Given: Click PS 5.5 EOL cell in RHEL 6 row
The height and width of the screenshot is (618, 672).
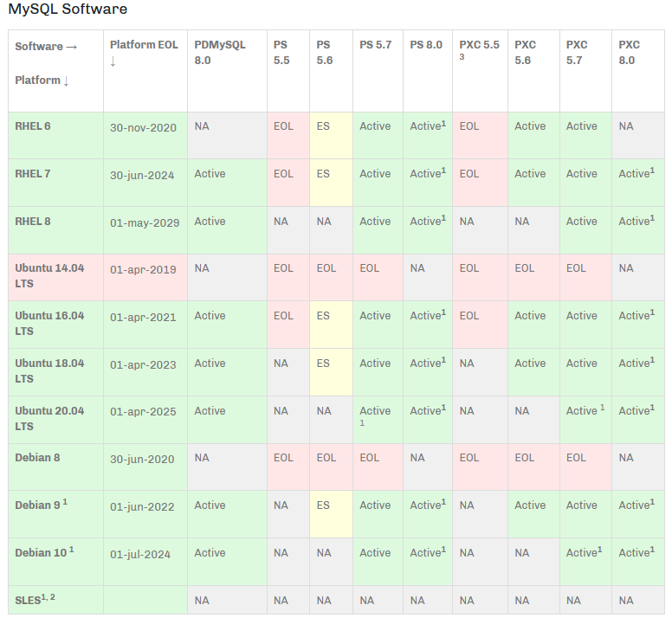Looking at the screenshot, I should (288, 136).
